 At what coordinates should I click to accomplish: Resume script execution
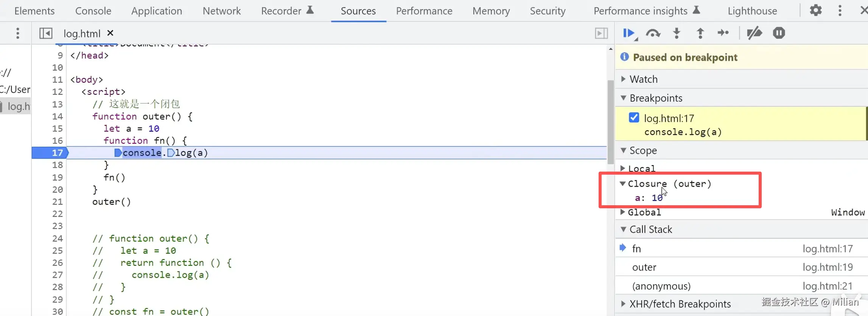click(628, 33)
